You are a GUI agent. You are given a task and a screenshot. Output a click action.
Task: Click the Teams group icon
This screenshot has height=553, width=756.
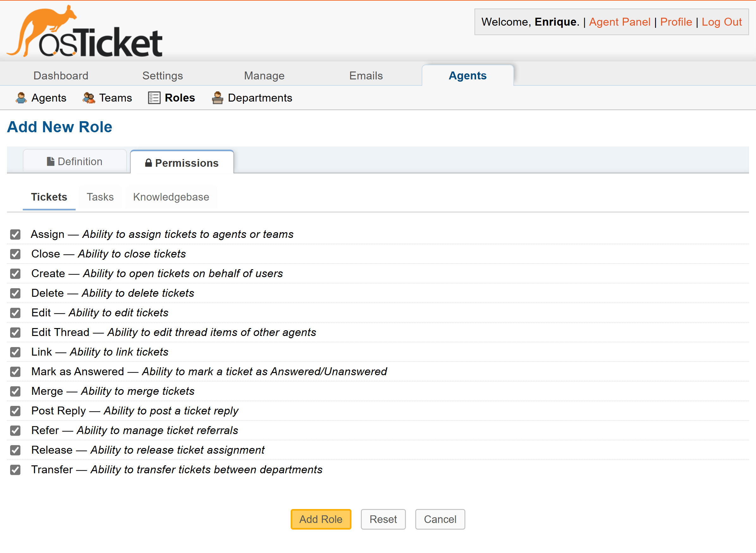pyautogui.click(x=89, y=98)
